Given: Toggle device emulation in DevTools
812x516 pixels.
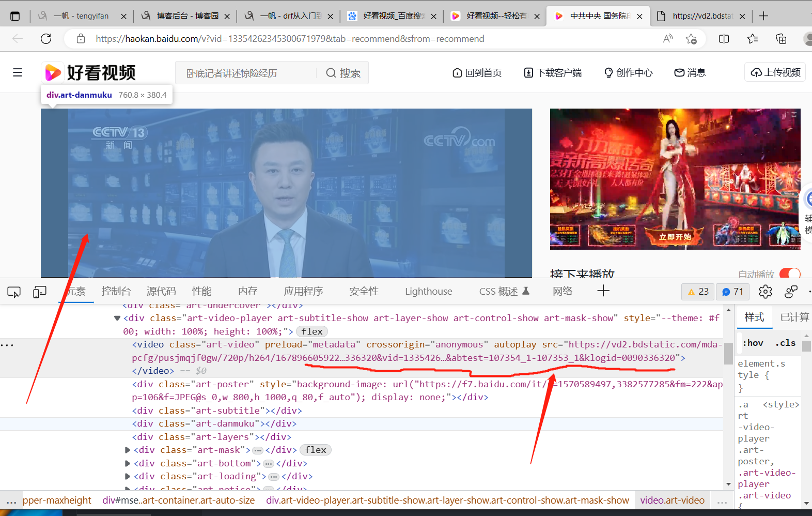Looking at the screenshot, I should coord(40,292).
